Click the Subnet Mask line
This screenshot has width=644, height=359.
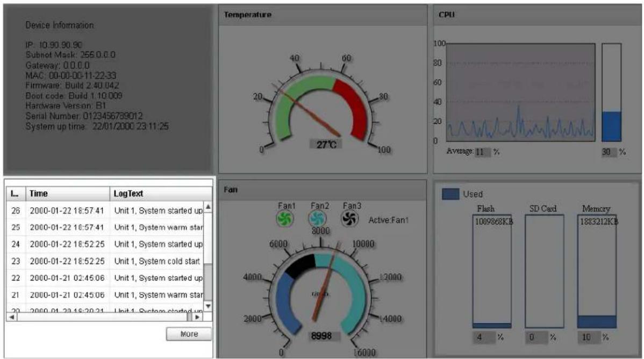point(70,55)
